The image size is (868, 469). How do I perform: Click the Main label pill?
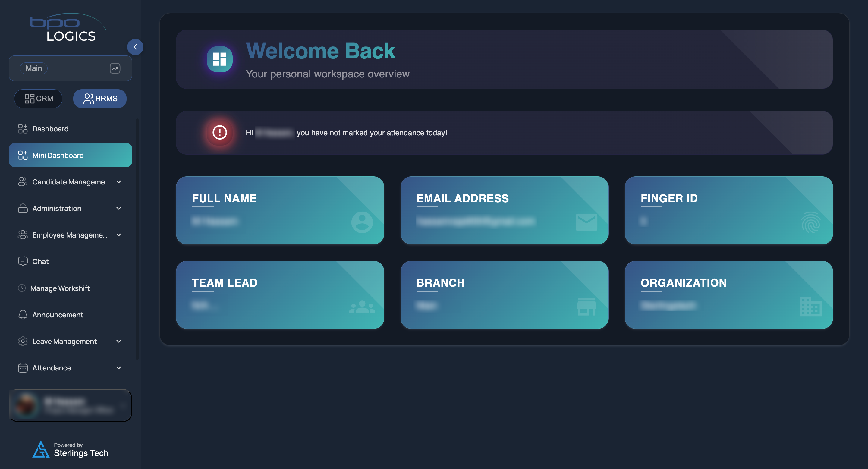tap(34, 68)
